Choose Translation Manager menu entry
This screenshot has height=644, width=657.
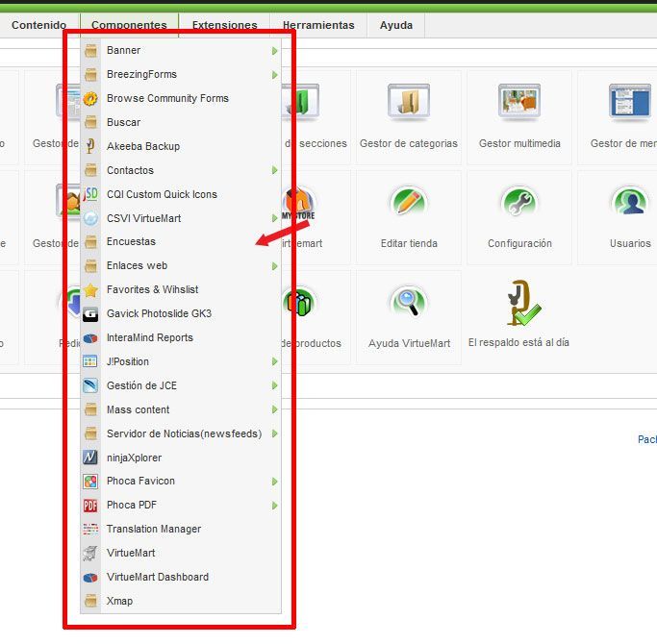point(181,529)
